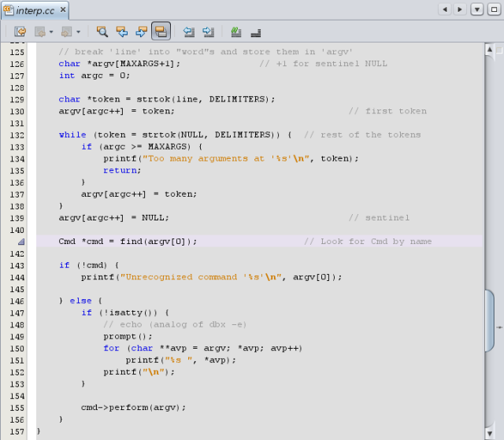Shift the current line left icon

[x=189, y=31]
